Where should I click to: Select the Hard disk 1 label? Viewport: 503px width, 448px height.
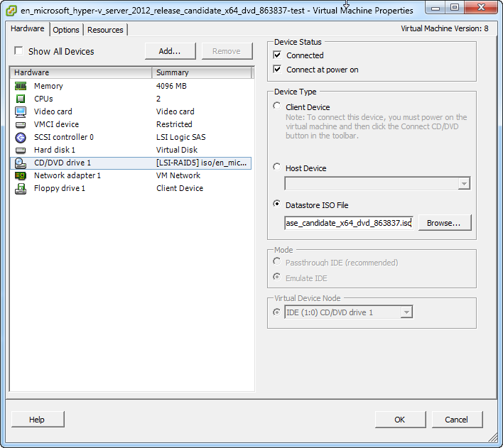coord(55,150)
